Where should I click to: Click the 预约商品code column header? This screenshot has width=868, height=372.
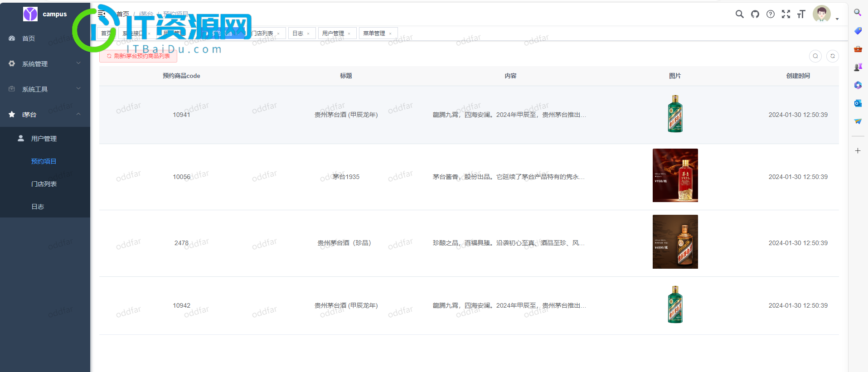(x=181, y=76)
